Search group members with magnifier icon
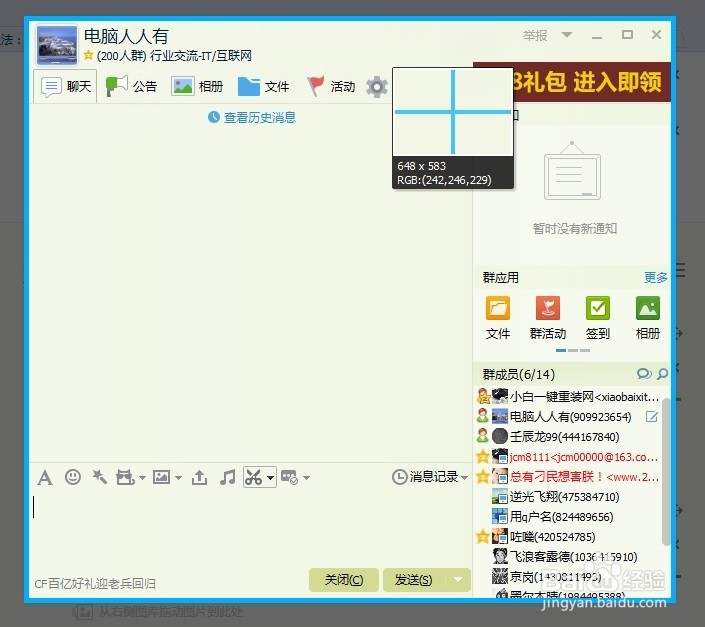 662,374
